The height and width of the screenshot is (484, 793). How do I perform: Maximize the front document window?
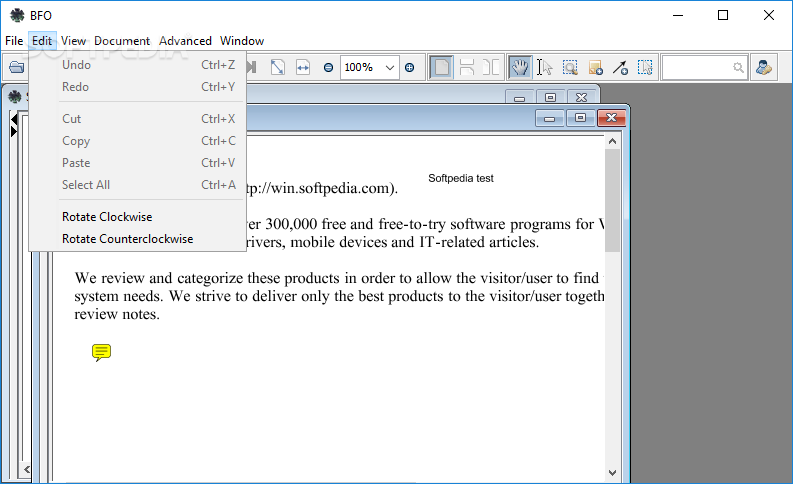(580, 118)
